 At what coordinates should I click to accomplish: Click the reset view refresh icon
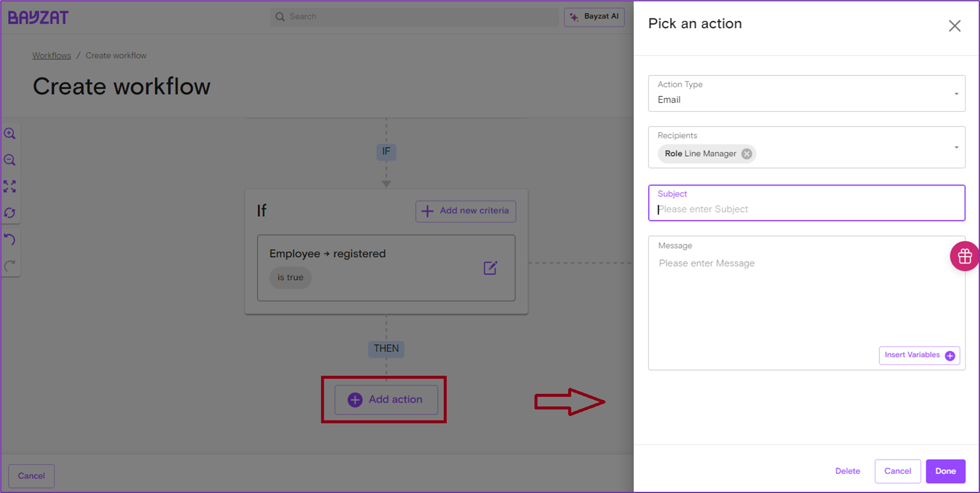tap(10, 213)
